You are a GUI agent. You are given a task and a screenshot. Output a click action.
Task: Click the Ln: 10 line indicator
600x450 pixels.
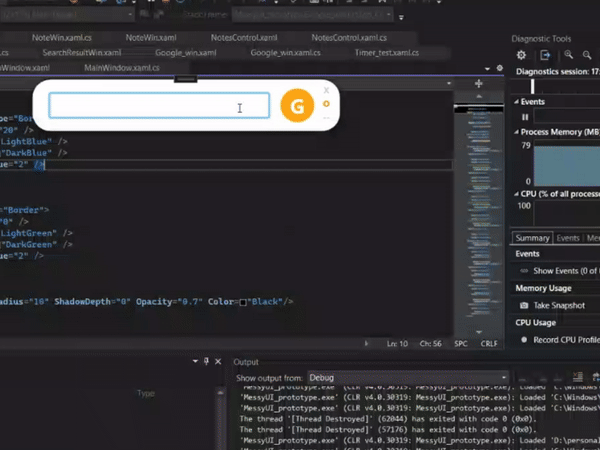[x=397, y=344]
